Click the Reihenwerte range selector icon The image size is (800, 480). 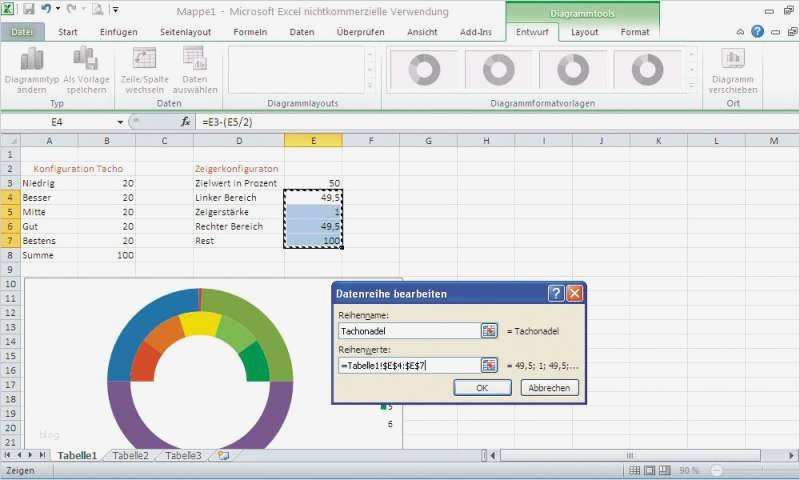coord(489,365)
